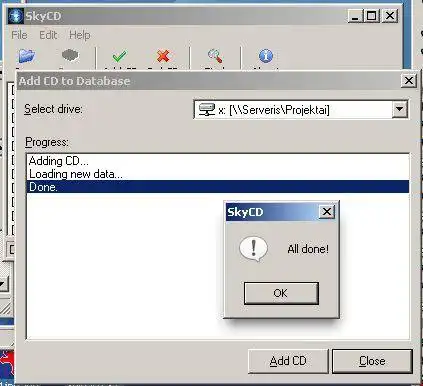This screenshot has height=386, width=423.
Task: Select the "Loading new data..." progress line
Action: coord(218,174)
